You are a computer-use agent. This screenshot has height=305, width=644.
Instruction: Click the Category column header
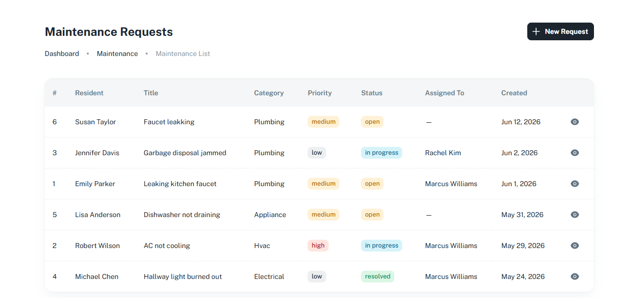click(x=269, y=93)
